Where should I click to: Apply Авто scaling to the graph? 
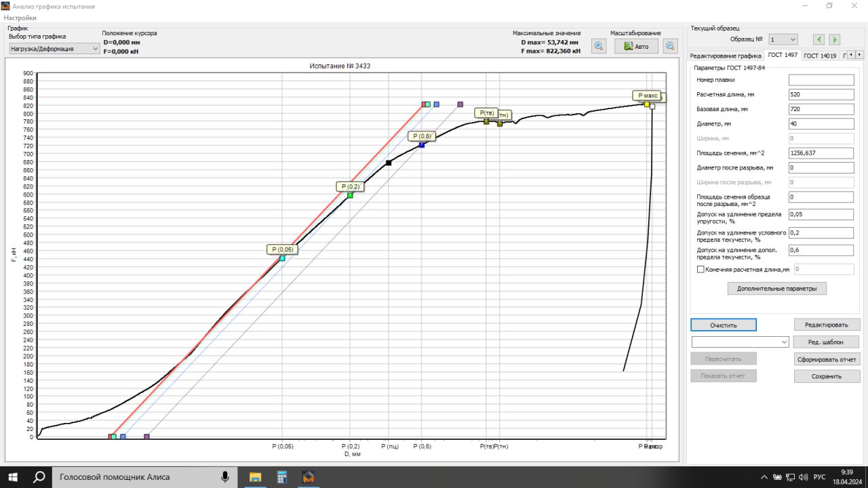click(x=637, y=46)
